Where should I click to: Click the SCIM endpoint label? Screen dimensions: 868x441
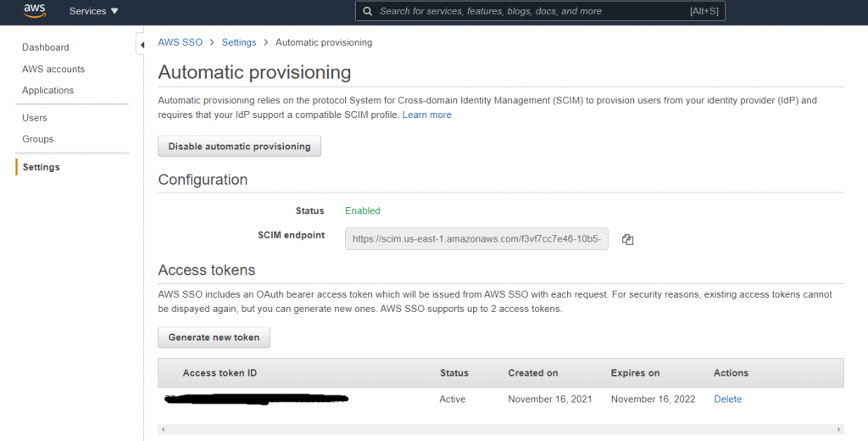pos(292,235)
